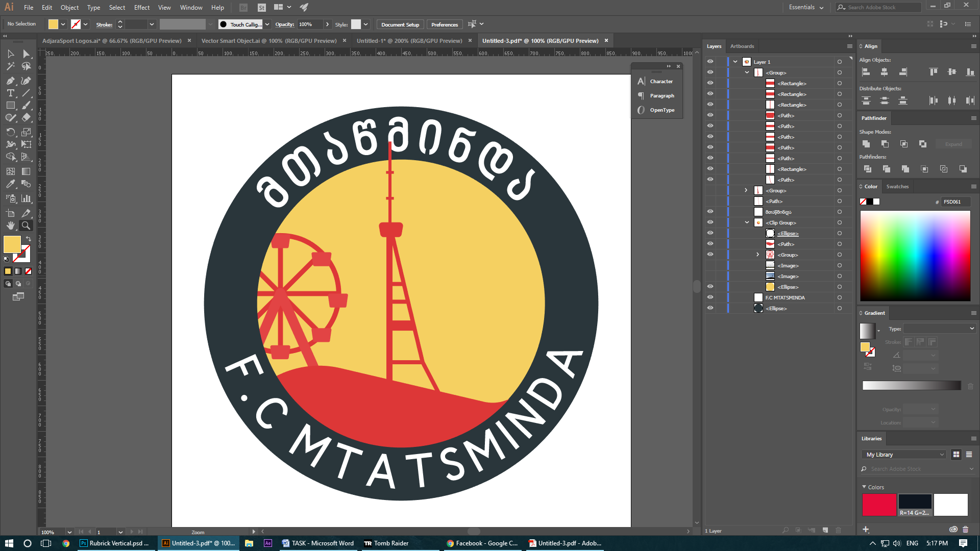Viewport: 980px width, 551px height.
Task: Select the Zoom magnifier tool
Action: click(26, 226)
